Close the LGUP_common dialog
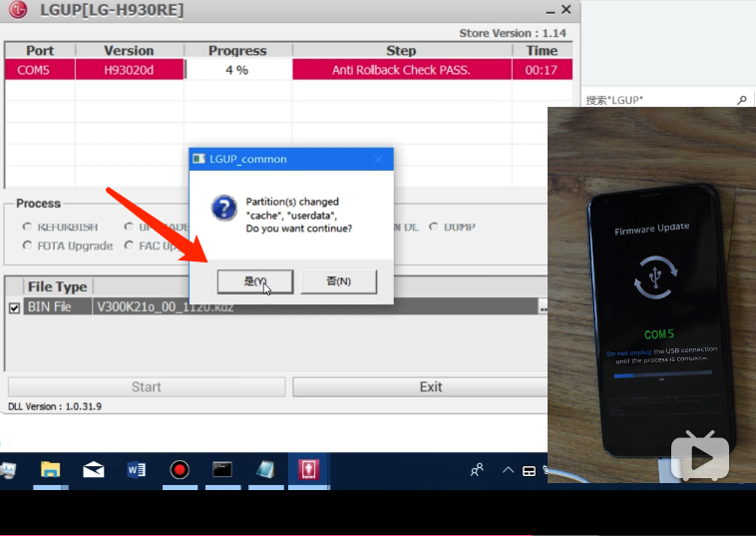 click(378, 160)
